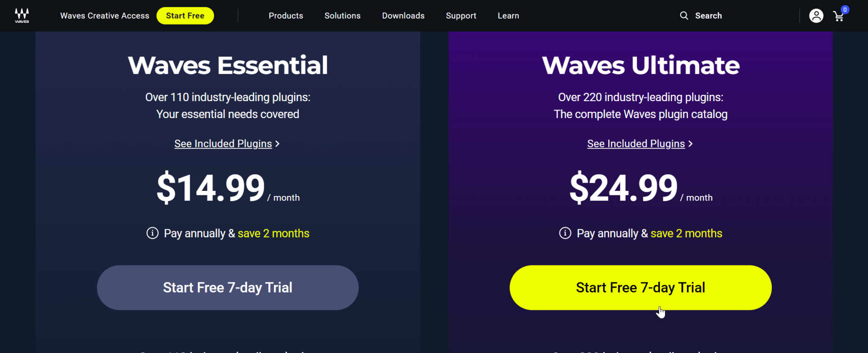
Task: Open the Support menu
Action: pyautogui.click(x=461, y=16)
